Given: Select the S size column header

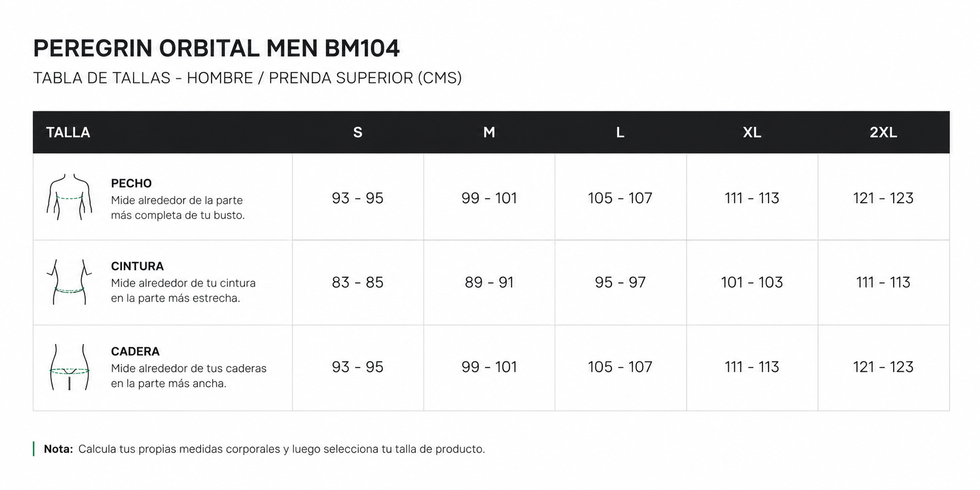Looking at the screenshot, I should click(x=357, y=133).
